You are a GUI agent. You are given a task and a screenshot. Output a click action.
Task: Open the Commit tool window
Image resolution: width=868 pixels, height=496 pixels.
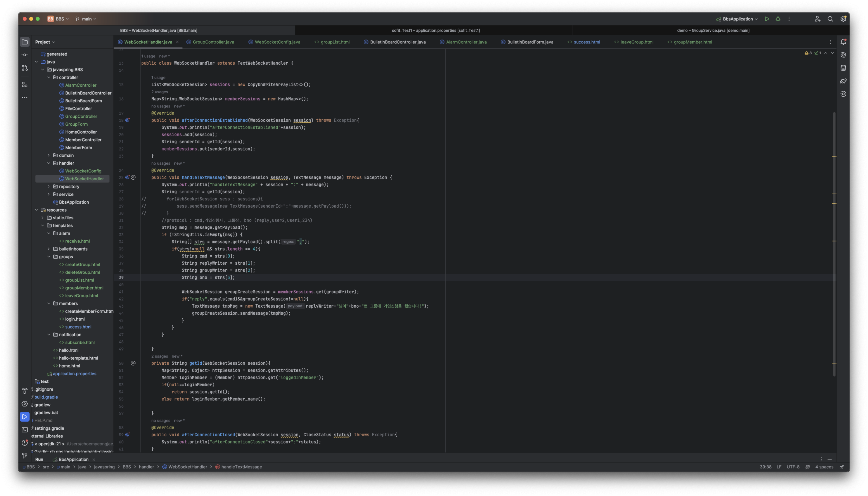pyautogui.click(x=25, y=55)
